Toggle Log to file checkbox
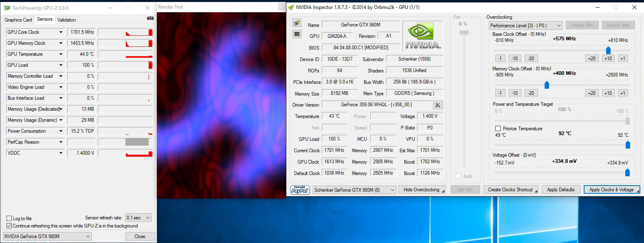The image size is (644, 243). tap(9, 219)
